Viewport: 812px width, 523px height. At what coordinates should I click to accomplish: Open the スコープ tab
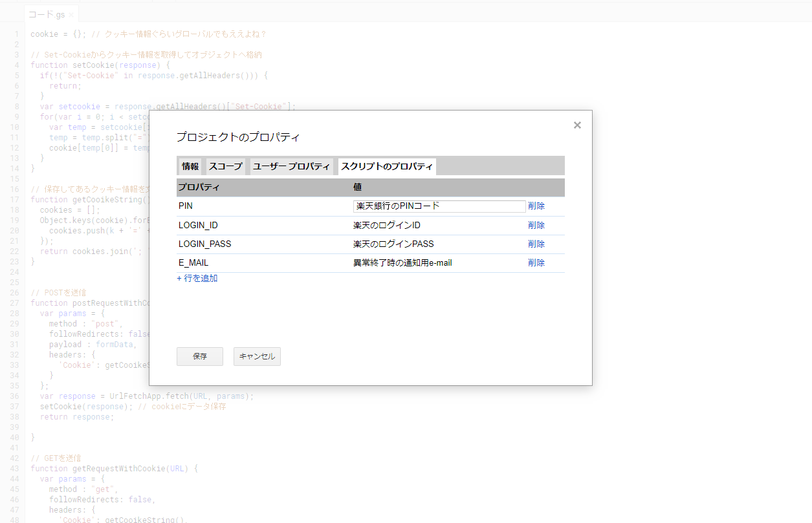[x=225, y=166]
